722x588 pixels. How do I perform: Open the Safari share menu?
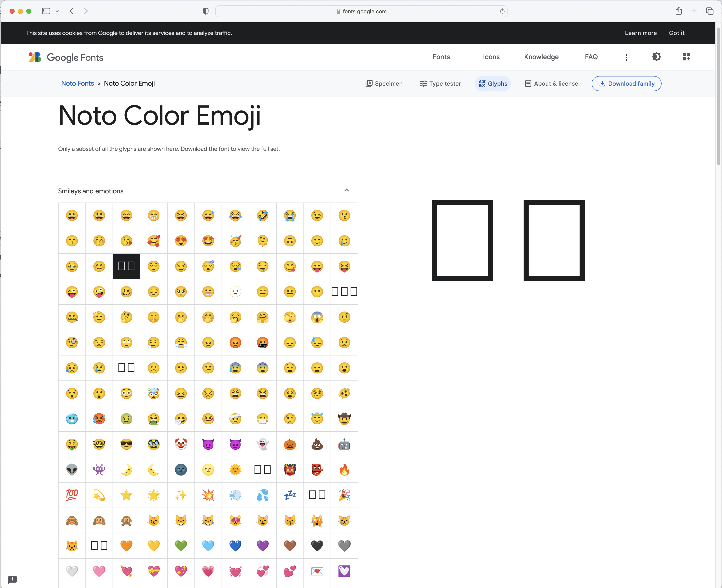[678, 11]
